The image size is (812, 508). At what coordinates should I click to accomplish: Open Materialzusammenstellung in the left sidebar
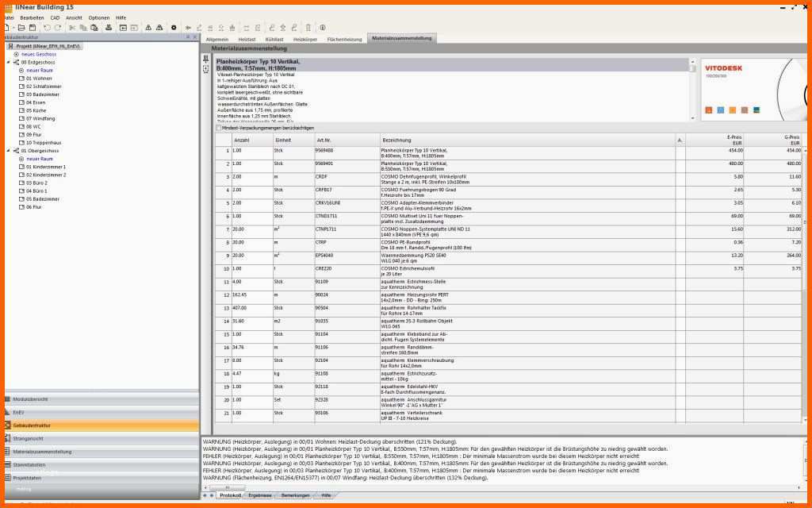[x=101, y=452]
